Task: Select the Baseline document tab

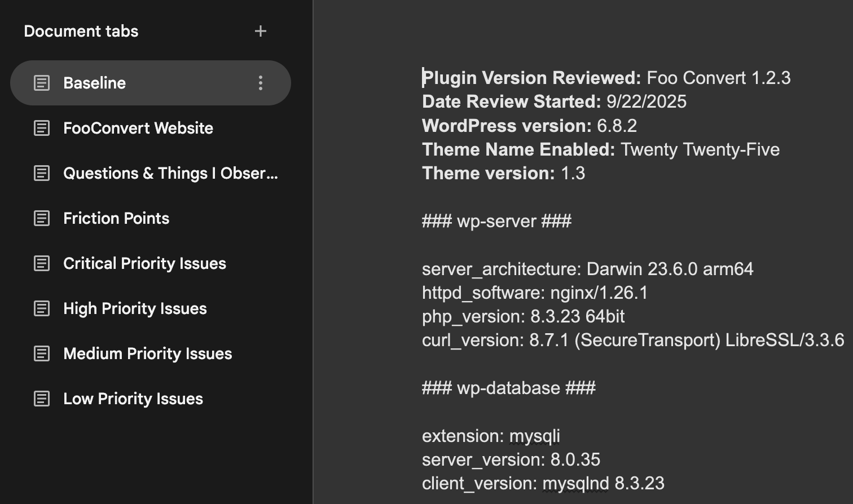Action: pyautogui.click(x=95, y=83)
